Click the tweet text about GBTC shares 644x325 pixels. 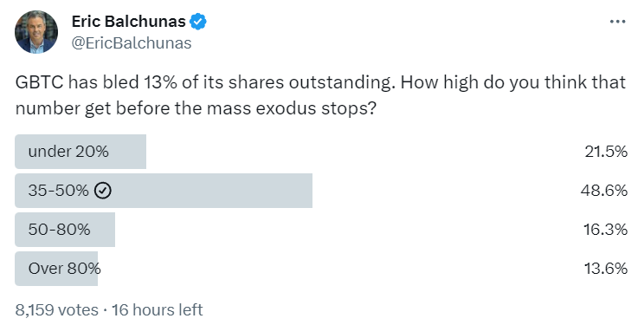[x=320, y=95]
